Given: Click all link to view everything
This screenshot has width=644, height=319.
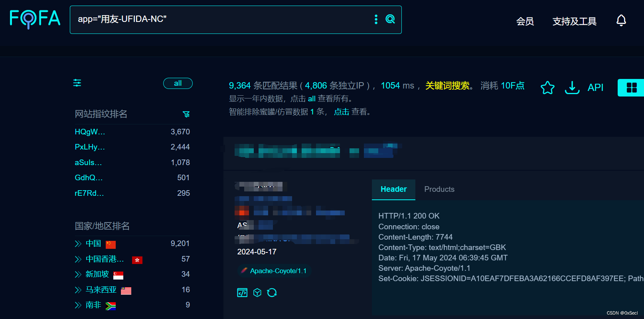Looking at the screenshot, I should [312, 98].
